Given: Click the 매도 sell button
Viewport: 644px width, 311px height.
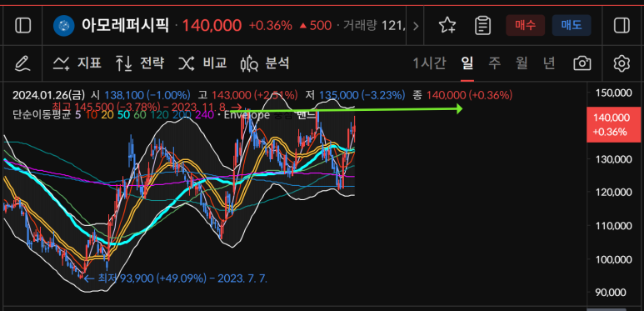Looking at the screenshot, I should tap(572, 26).
